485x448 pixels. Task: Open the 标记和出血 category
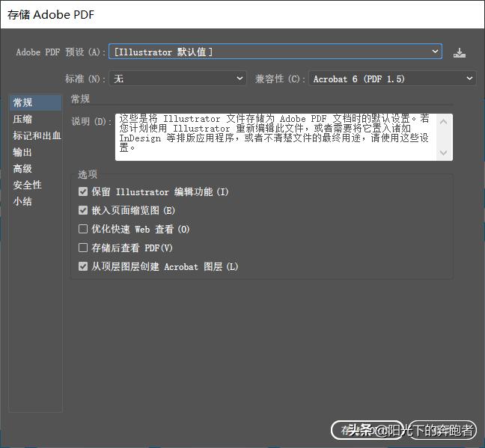pos(35,135)
